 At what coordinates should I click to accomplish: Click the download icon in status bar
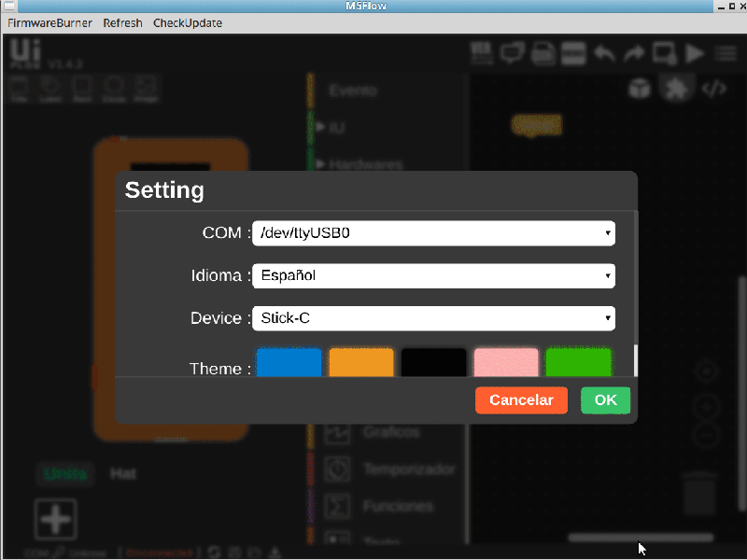pyautogui.click(x=275, y=553)
